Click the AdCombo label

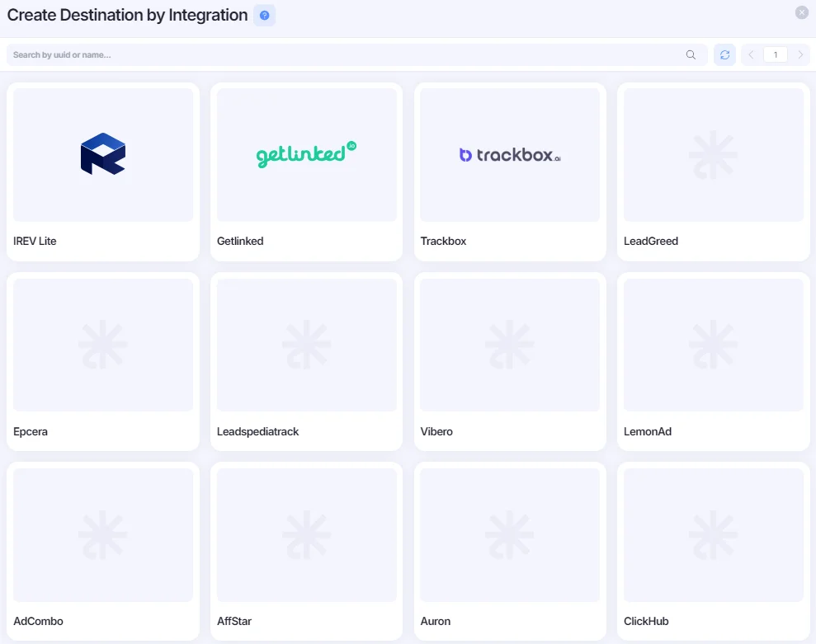[x=38, y=621]
